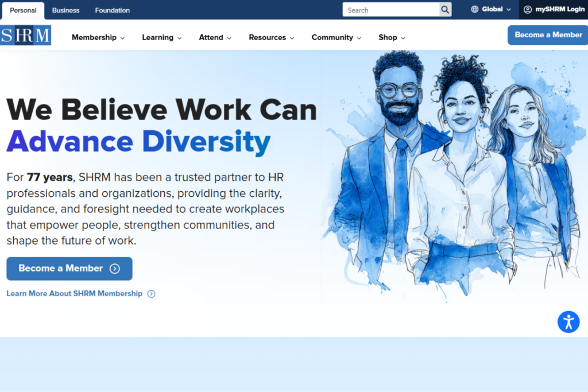Click the arrow circle icon in the hero Become a Member button
This screenshot has width=588, height=392.
click(x=115, y=269)
